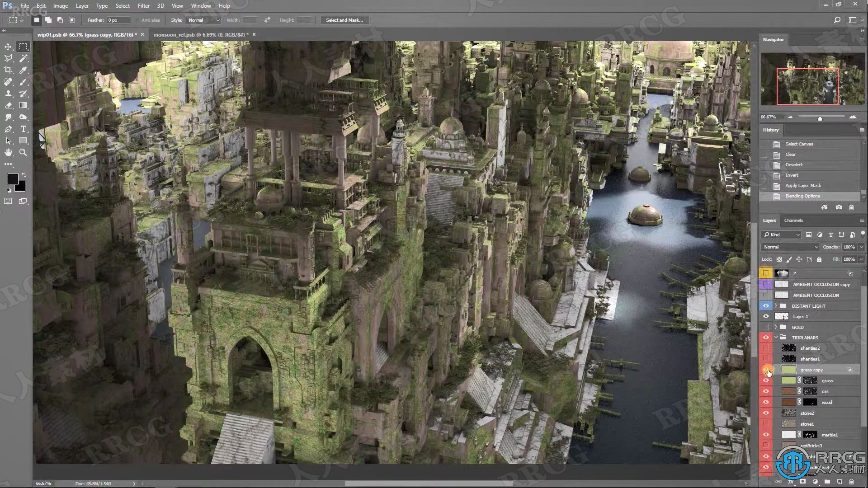This screenshot has height=488, width=868.
Task: Hide the DISTANT LIGHT group
Action: [x=766, y=306]
